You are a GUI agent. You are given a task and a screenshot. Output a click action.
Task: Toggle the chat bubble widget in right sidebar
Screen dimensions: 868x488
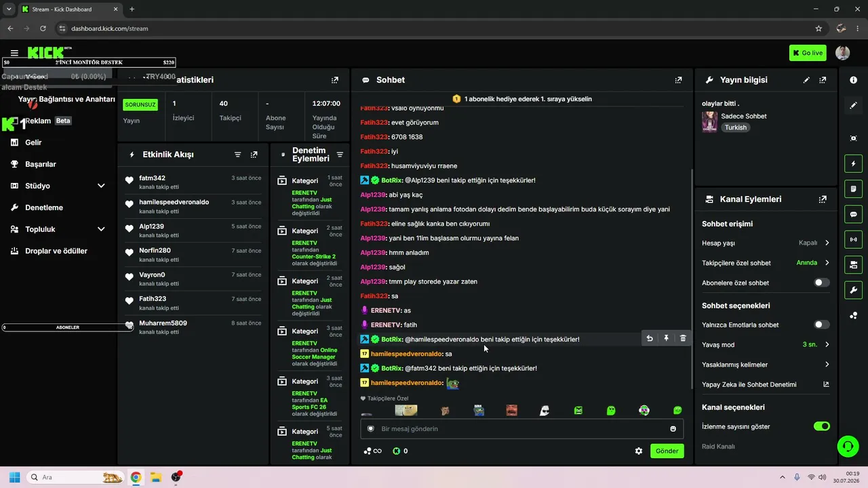tap(853, 214)
